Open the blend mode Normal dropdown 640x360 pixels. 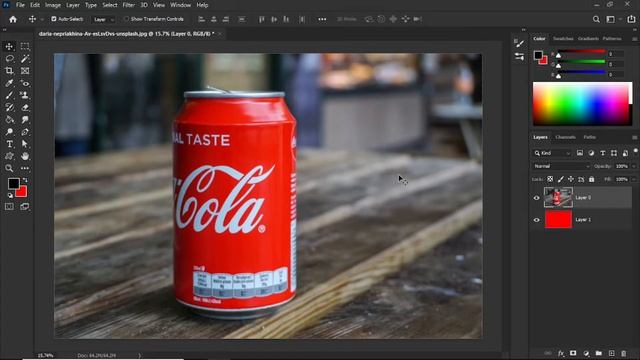pyautogui.click(x=561, y=167)
